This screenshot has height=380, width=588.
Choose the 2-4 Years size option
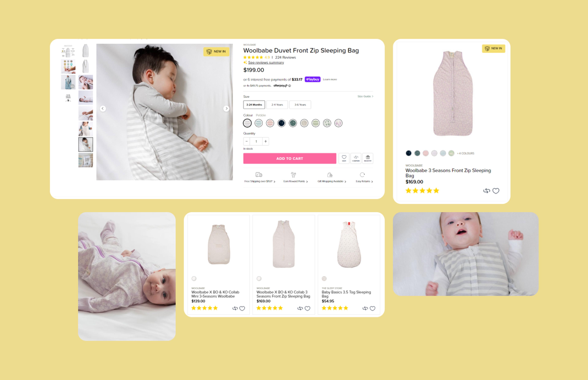pos(277,105)
